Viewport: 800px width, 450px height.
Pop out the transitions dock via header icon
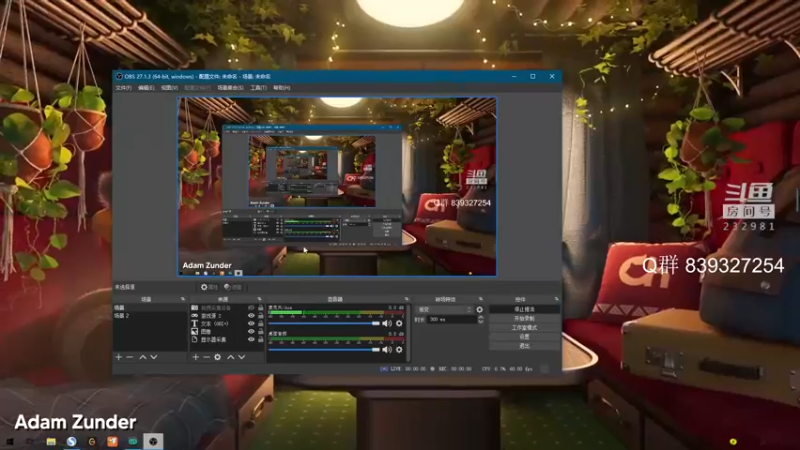pyautogui.click(x=481, y=299)
